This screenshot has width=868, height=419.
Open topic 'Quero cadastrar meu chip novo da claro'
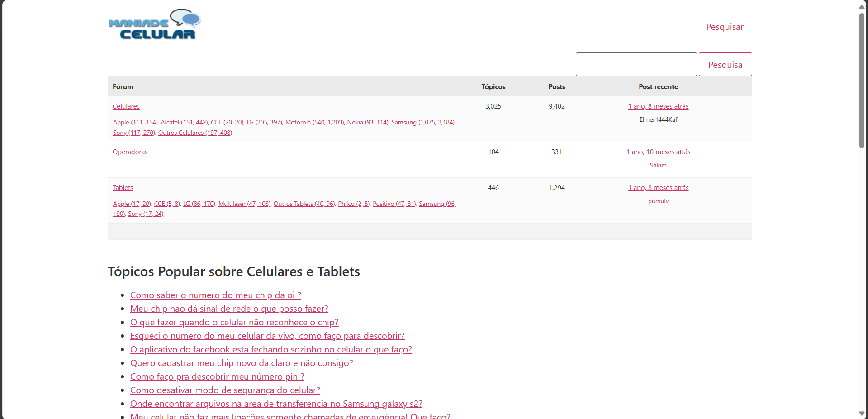click(242, 363)
